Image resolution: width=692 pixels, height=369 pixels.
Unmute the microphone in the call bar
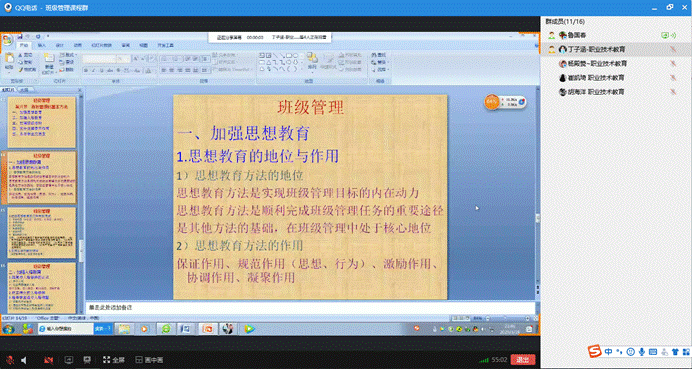click(x=10, y=360)
